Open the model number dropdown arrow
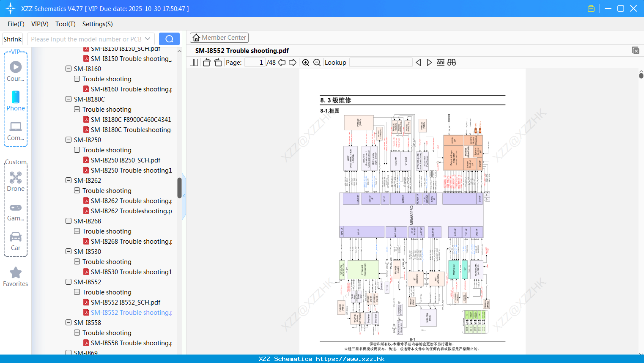The image size is (644, 363). 148,39
